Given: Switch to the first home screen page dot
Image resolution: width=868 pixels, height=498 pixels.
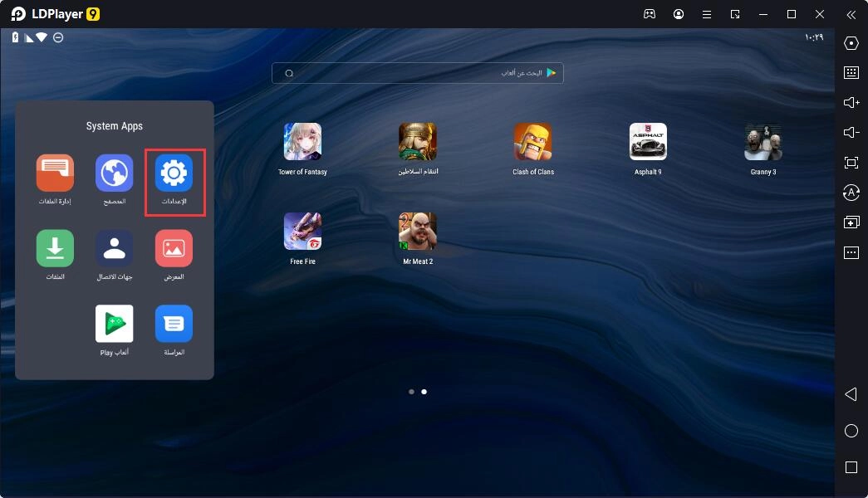Looking at the screenshot, I should (411, 392).
